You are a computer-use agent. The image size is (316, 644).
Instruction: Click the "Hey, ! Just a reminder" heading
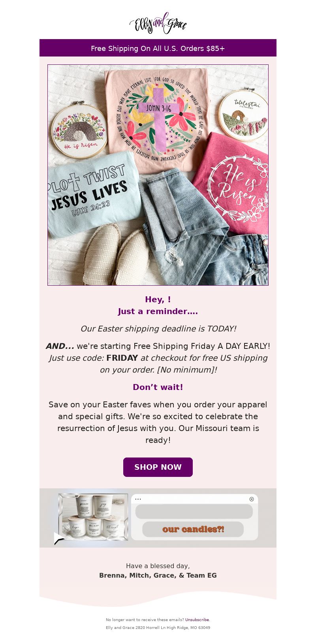pyautogui.click(x=158, y=305)
